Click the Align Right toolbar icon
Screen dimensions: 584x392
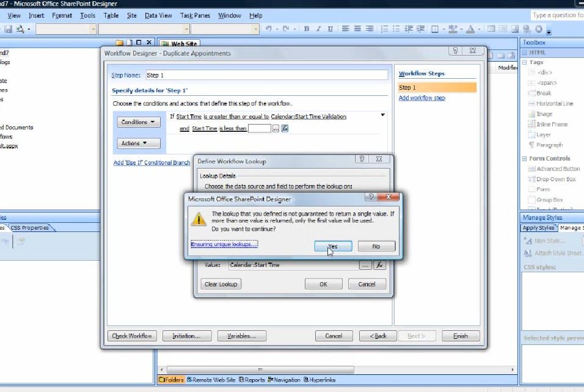(x=370, y=29)
